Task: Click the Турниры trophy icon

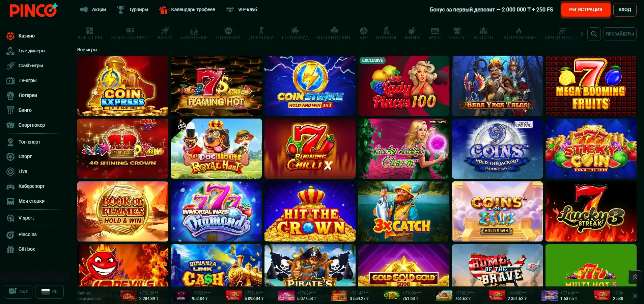Action: click(x=120, y=9)
